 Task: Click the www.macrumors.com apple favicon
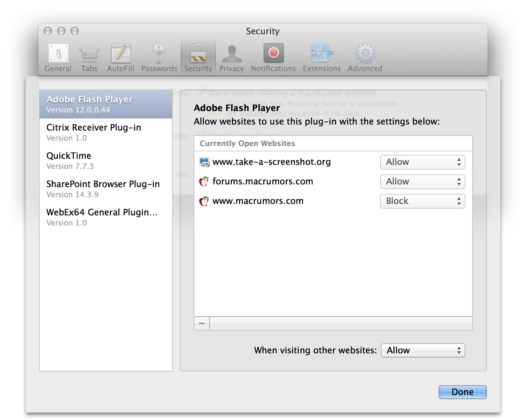(204, 201)
